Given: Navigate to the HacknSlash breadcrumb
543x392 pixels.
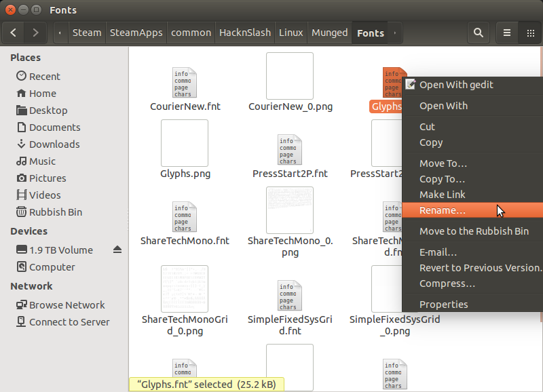Looking at the screenshot, I should pyautogui.click(x=244, y=33).
